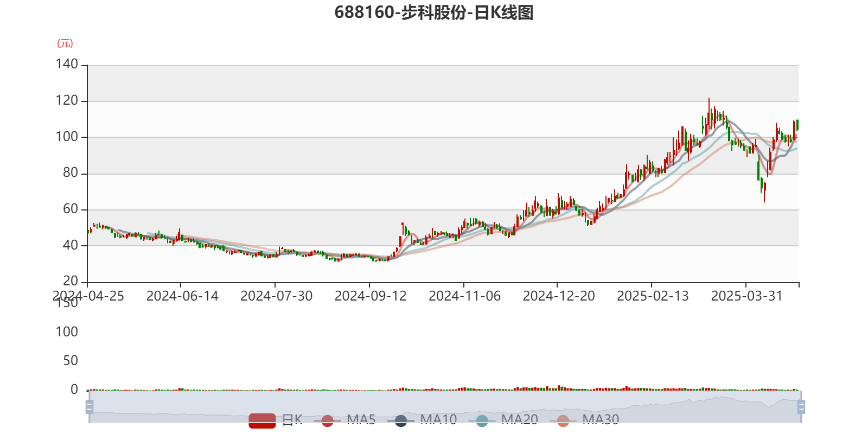Toggle the MA20 line legend
Image resolution: width=868 pixels, height=434 pixels.
(503, 420)
